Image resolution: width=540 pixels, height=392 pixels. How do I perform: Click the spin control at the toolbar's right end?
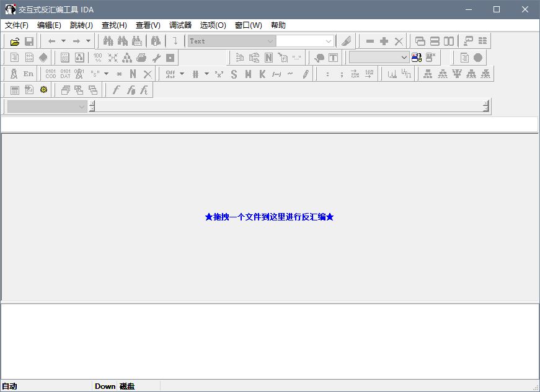point(486,105)
